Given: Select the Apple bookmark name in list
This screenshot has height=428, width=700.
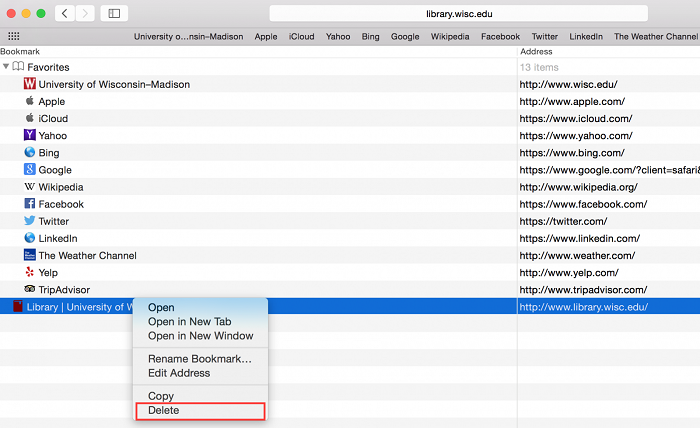Looking at the screenshot, I should [52, 102].
